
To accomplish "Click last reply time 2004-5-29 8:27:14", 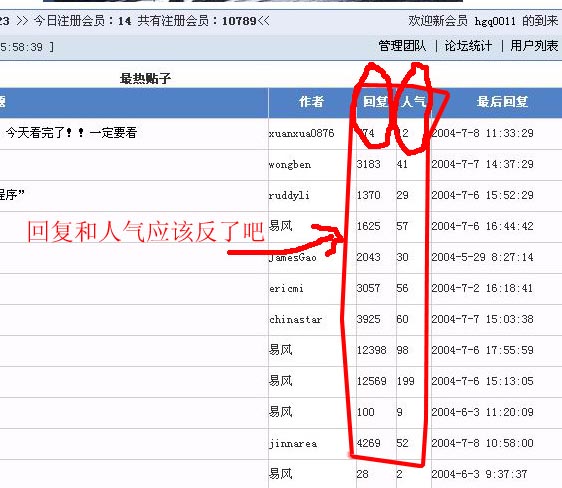I will (482, 257).
